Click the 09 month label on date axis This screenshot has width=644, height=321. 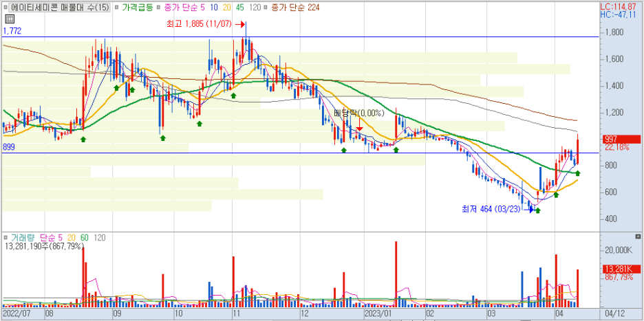[x=117, y=313]
